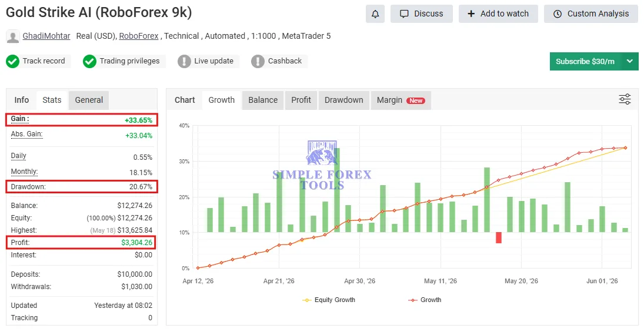Switch chart to Drawdown tab

[x=344, y=100]
